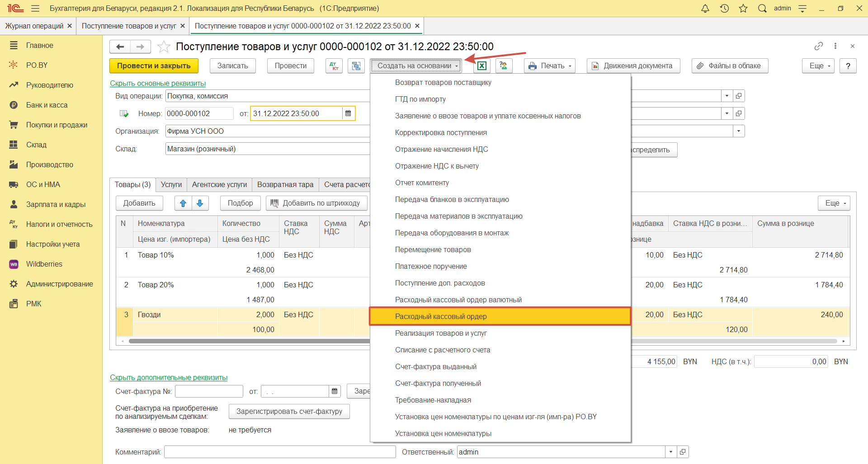Go forward with the right arrow
The height and width of the screenshot is (464, 868).
click(141, 47)
